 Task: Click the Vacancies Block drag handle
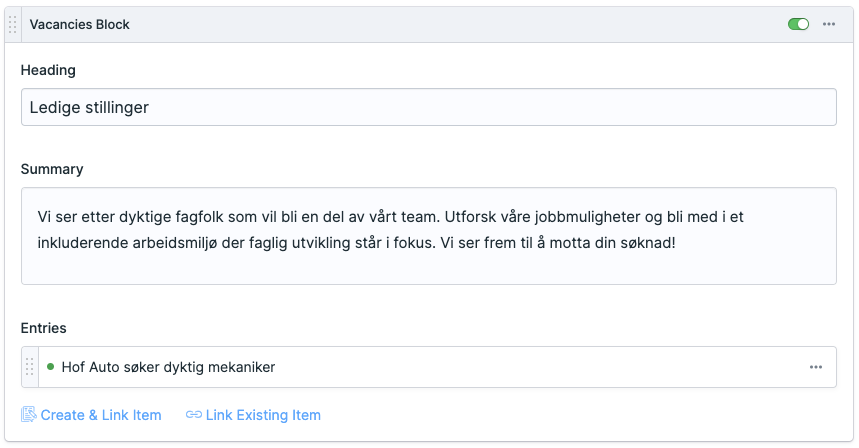(x=13, y=24)
